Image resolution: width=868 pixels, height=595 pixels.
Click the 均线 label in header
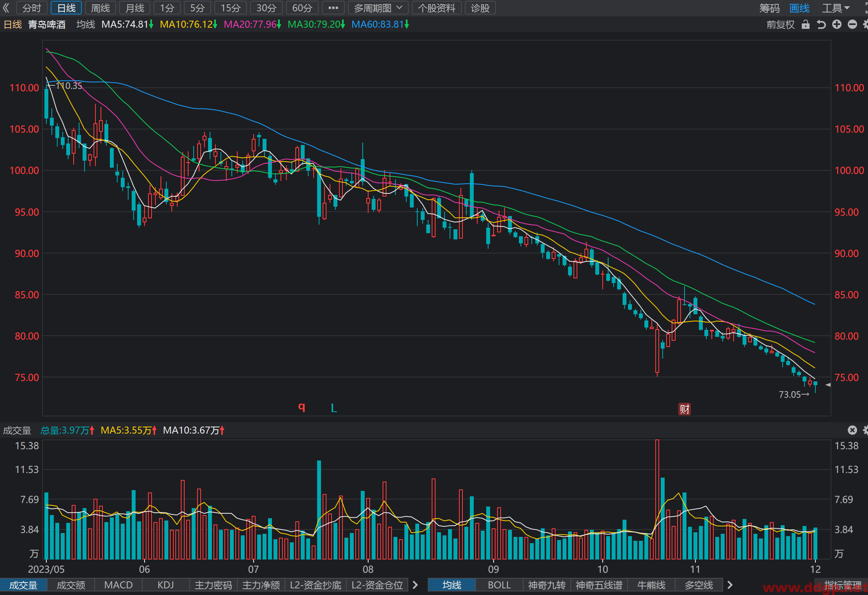[86, 25]
